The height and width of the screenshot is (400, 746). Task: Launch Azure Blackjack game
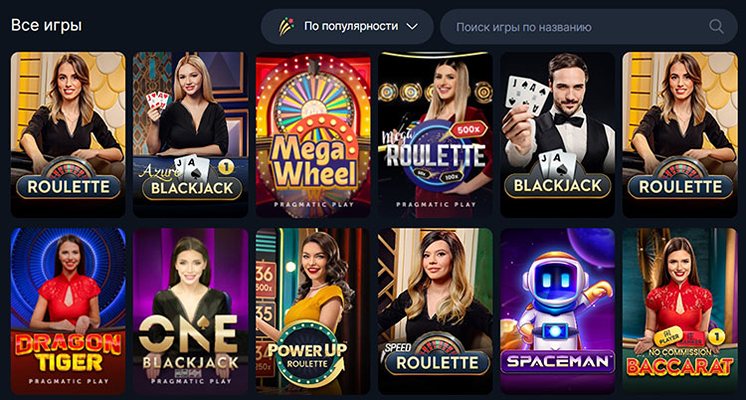pos(190,134)
